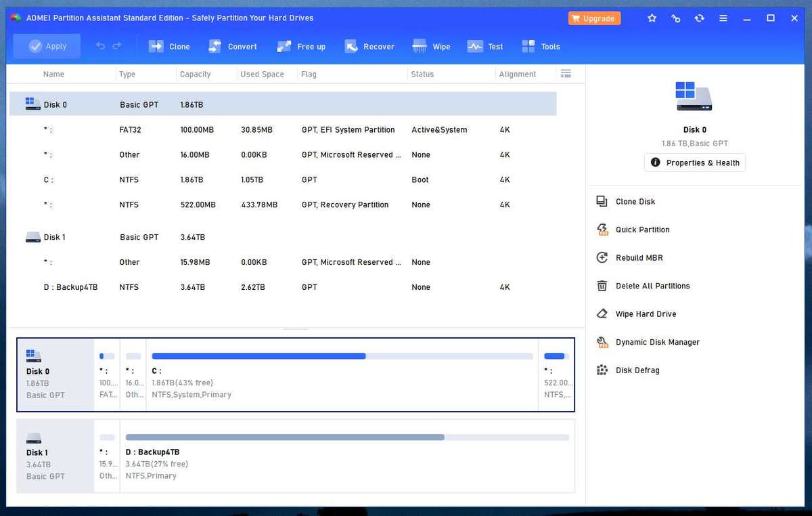This screenshot has width=812, height=516.
Task: Click the "1.86 TB,Basic GPT" text under Disk 0
Action: (695, 144)
